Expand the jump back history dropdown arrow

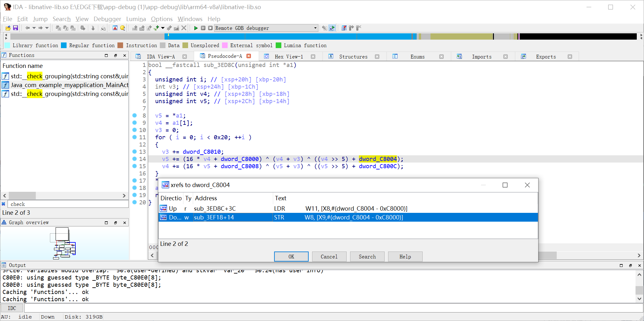pos(34,28)
